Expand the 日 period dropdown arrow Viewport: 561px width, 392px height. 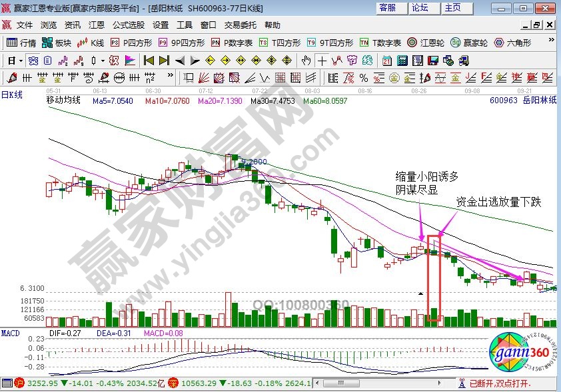(21, 61)
